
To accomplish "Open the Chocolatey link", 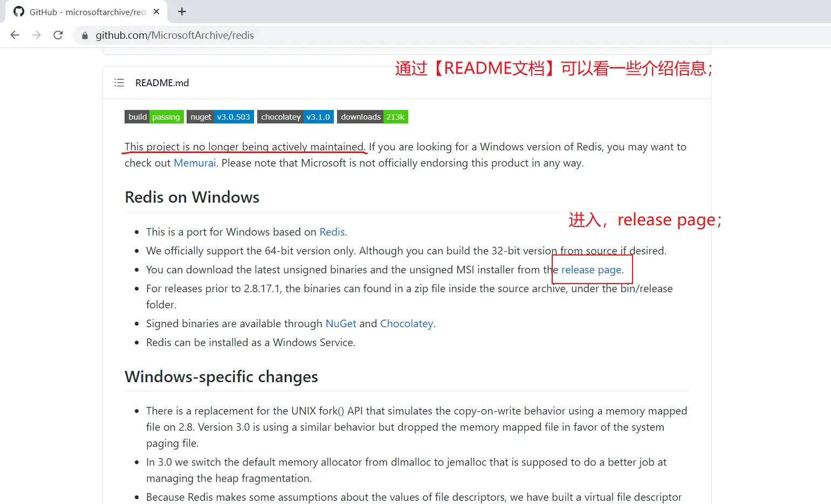I will [x=407, y=323].
